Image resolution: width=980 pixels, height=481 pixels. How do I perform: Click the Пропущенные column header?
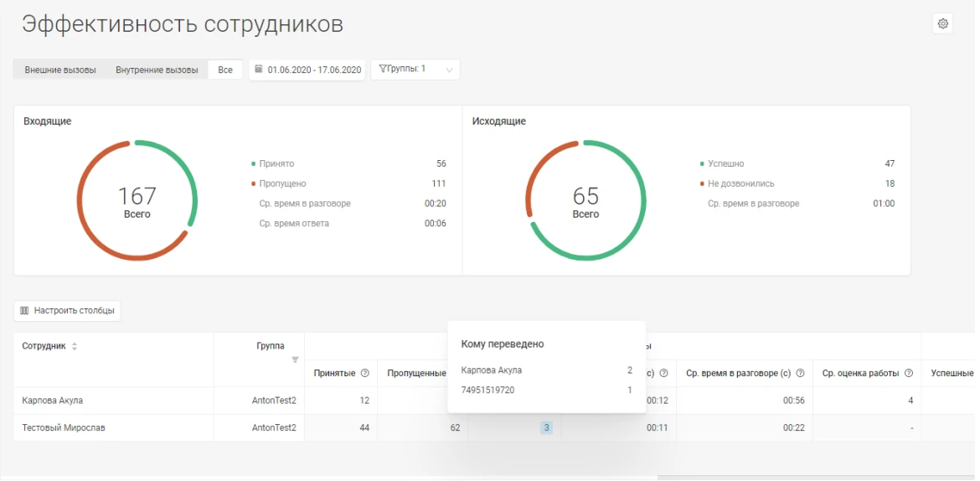point(416,374)
